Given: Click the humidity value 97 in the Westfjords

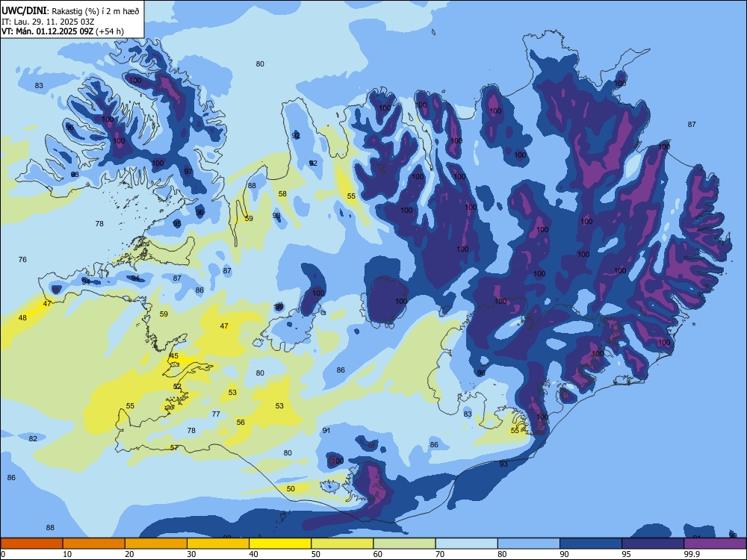Looking at the screenshot, I should [x=188, y=172].
